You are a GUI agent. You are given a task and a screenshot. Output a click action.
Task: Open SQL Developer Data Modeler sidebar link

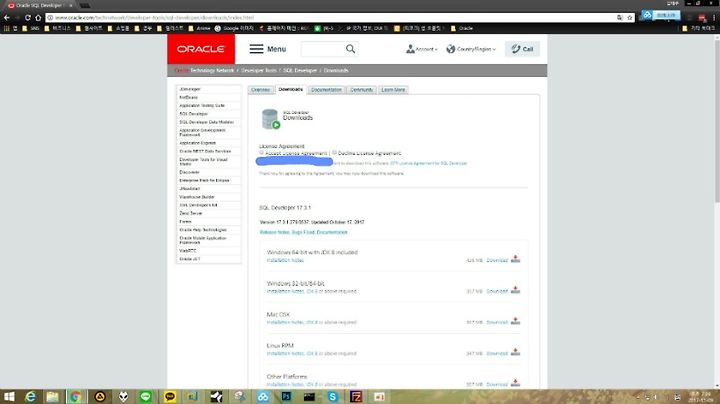207,122
